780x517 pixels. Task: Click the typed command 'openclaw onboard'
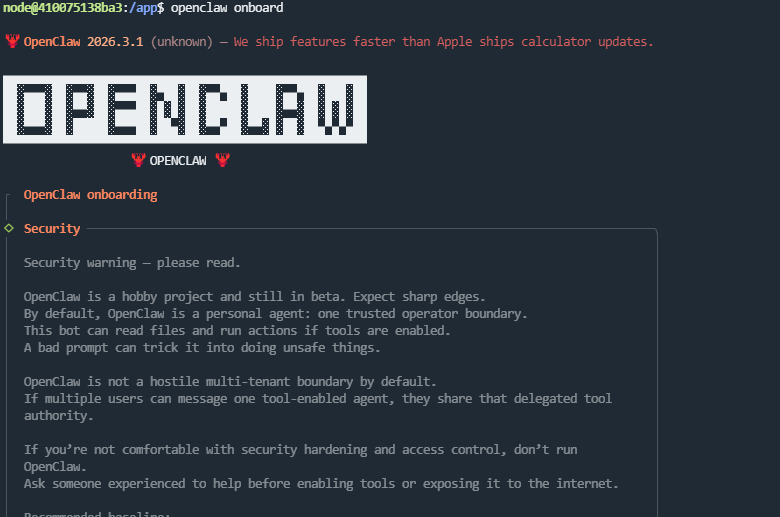coord(227,7)
